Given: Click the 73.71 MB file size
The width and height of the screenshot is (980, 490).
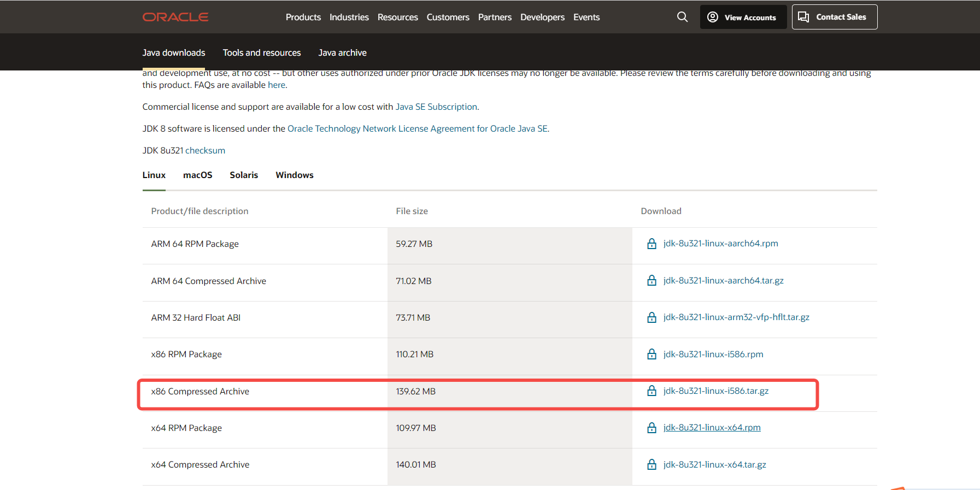Looking at the screenshot, I should click(x=413, y=317).
